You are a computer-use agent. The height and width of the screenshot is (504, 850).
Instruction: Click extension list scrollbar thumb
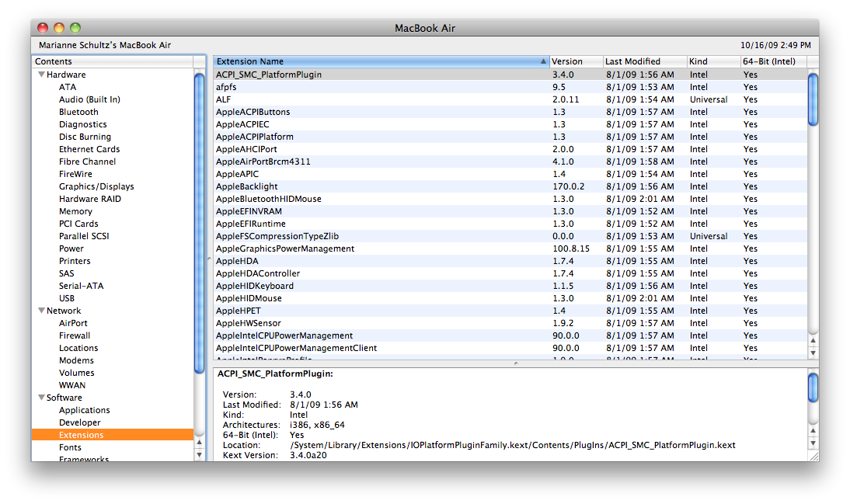point(813,99)
